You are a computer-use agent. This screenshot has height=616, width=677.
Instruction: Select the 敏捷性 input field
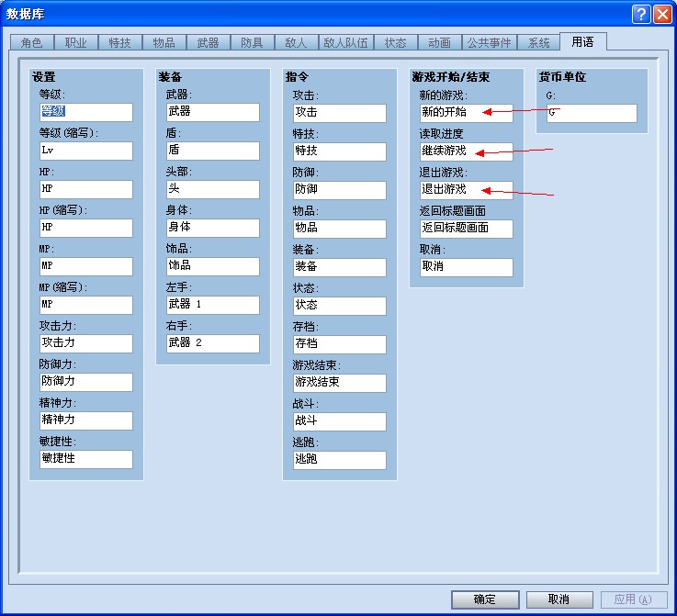[x=86, y=459]
